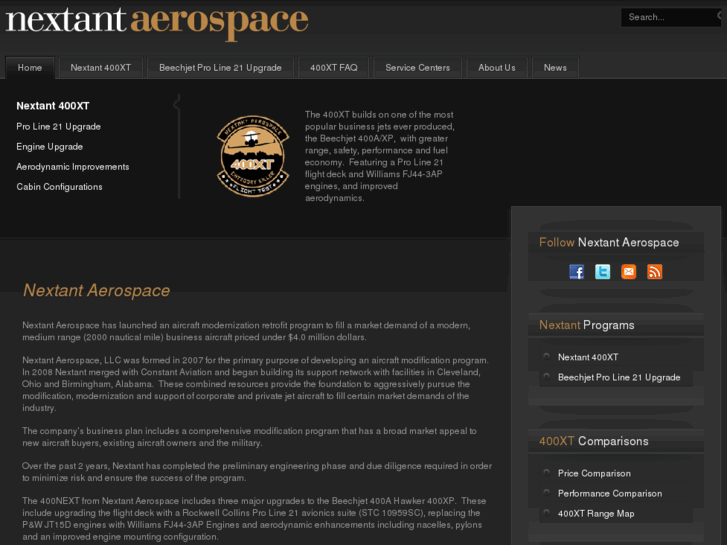
Task: Select Aerodynamic Improvements slide link
Action: point(73,167)
